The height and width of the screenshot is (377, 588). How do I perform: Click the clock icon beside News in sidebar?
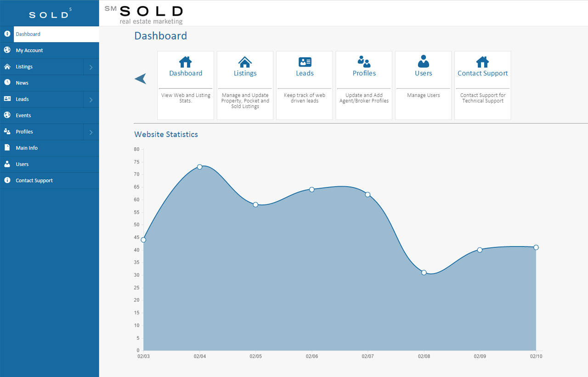[x=7, y=83]
